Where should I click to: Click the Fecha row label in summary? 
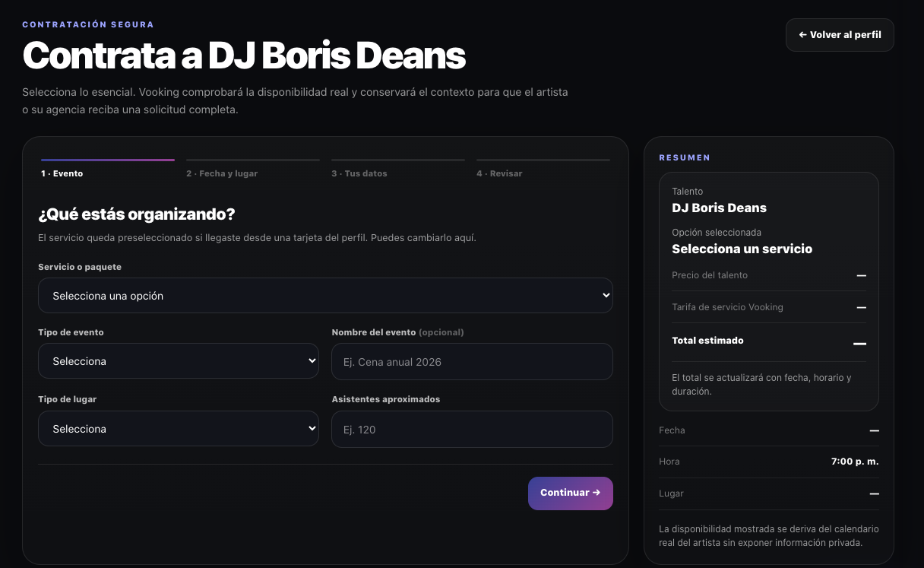pyautogui.click(x=672, y=430)
